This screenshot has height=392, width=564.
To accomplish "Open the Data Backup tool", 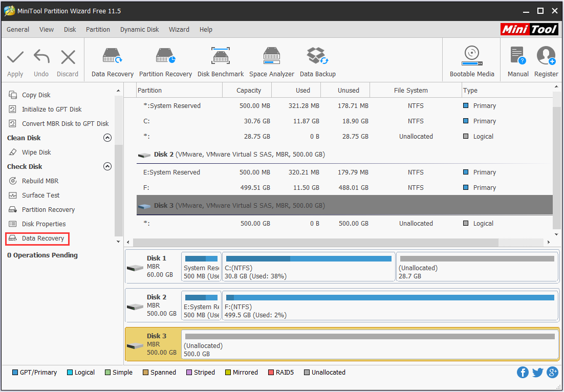I will click(318, 62).
